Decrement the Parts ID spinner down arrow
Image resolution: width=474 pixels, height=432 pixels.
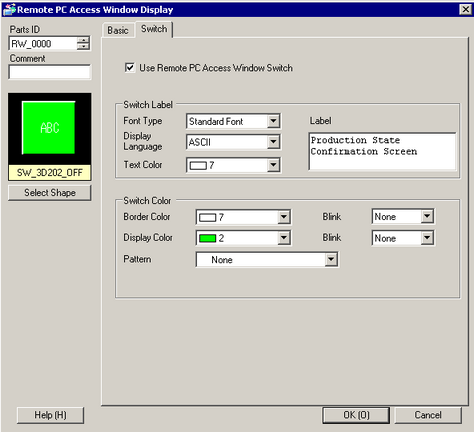[x=83, y=47]
